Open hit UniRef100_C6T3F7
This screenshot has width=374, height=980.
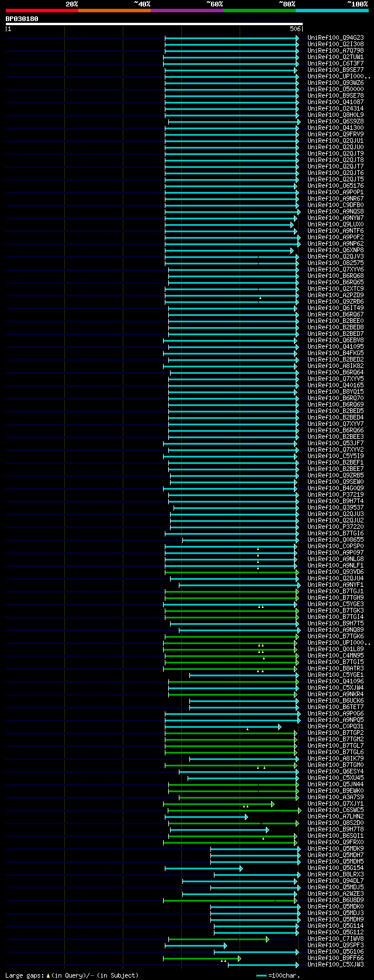click(x=335, y=64)
